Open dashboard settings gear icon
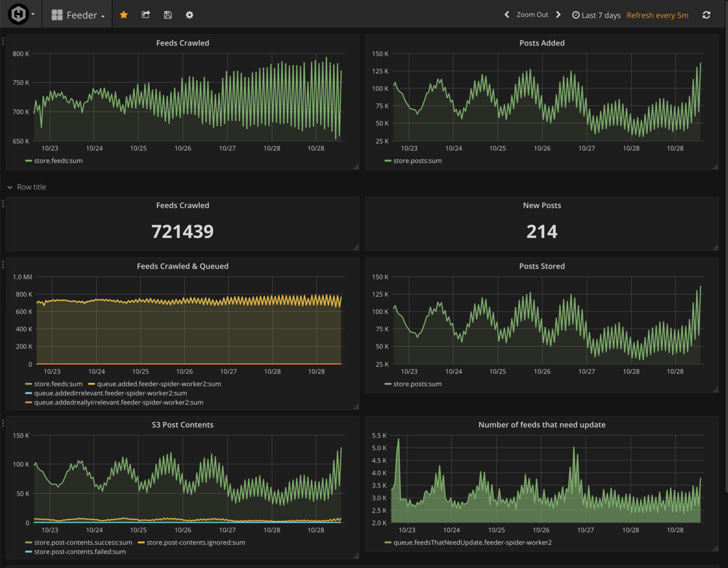Viewport: 728px width, 568px height. pos(190,15)
